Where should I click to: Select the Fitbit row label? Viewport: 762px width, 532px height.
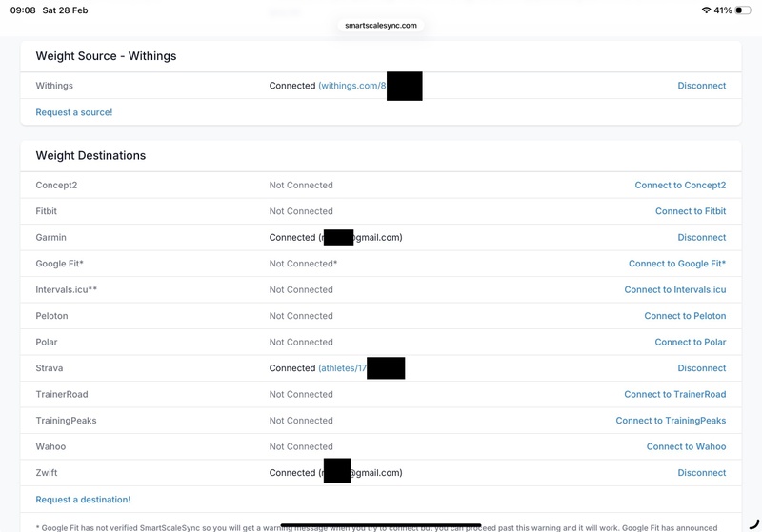46,211
